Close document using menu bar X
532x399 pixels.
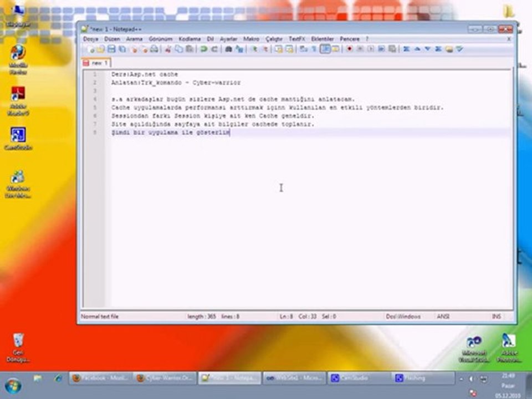pos(509,39)
